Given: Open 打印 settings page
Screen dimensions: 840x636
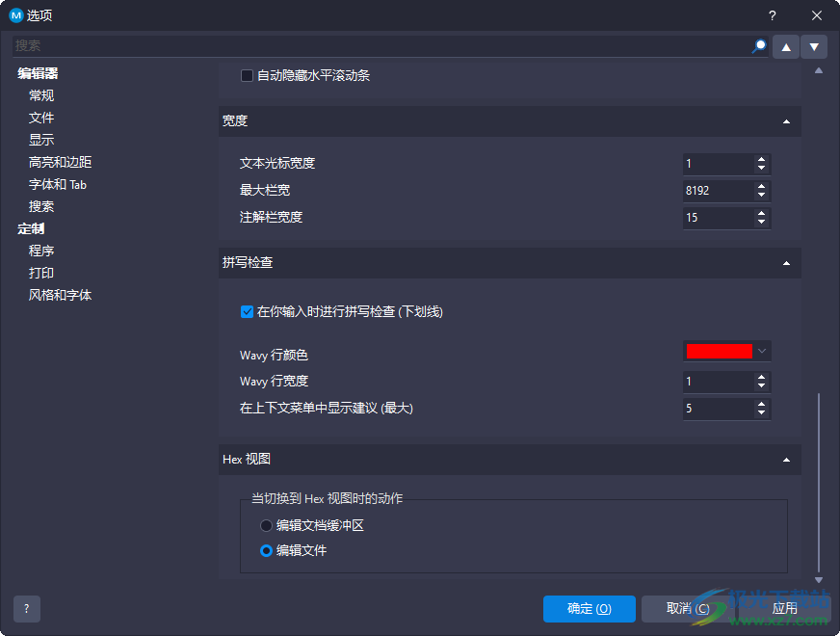Looking at the screenshot, I should point(41,273).
